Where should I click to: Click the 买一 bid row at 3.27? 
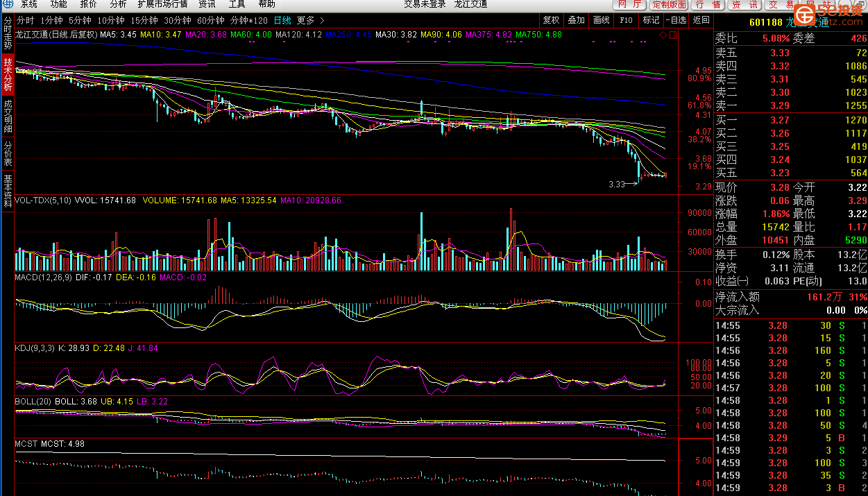click(x=791, y=120)
